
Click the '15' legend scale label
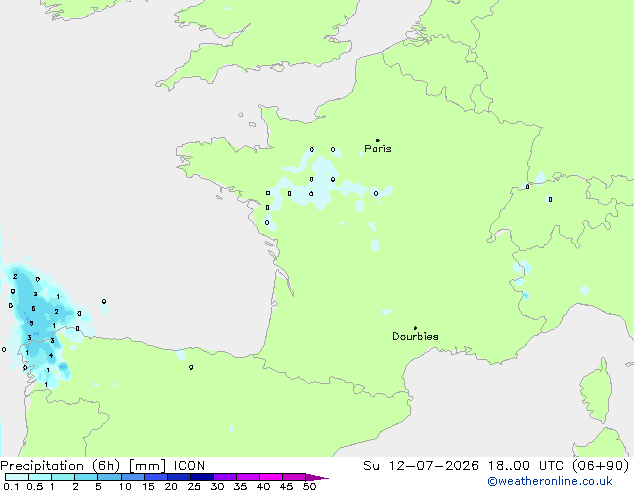click(148, 486)
